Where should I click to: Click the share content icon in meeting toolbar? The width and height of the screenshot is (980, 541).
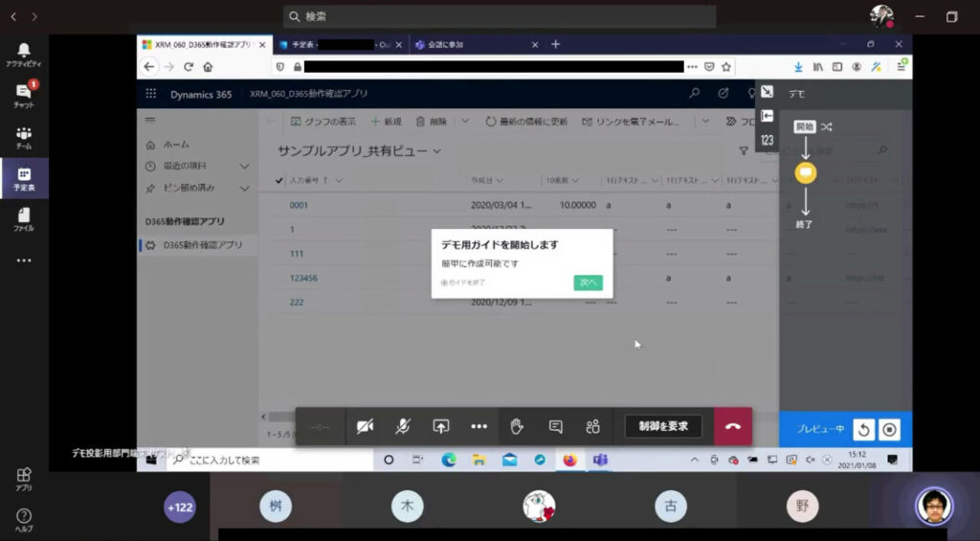(440, 426)
